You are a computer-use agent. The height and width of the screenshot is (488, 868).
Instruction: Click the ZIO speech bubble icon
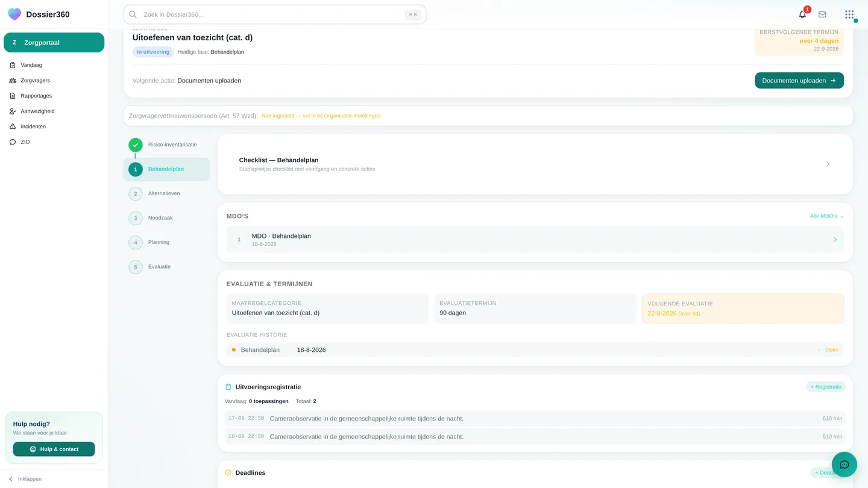pos(13,142)
